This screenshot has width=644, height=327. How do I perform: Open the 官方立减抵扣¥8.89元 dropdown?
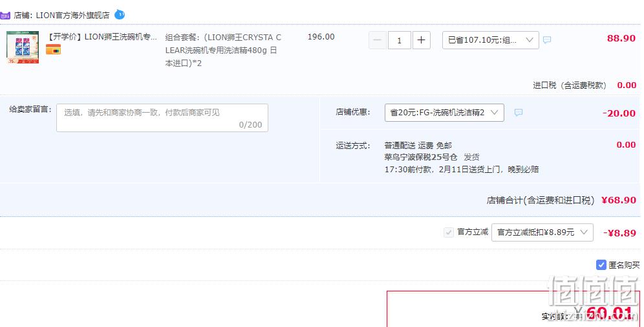pyautogui.click(x=542, y=232)
